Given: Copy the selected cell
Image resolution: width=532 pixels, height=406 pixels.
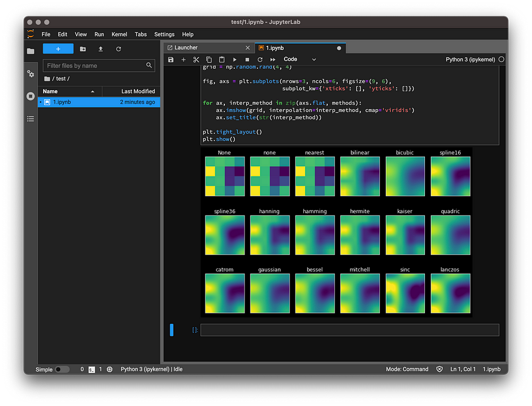Looking at the screenshot, I should 209,60.
